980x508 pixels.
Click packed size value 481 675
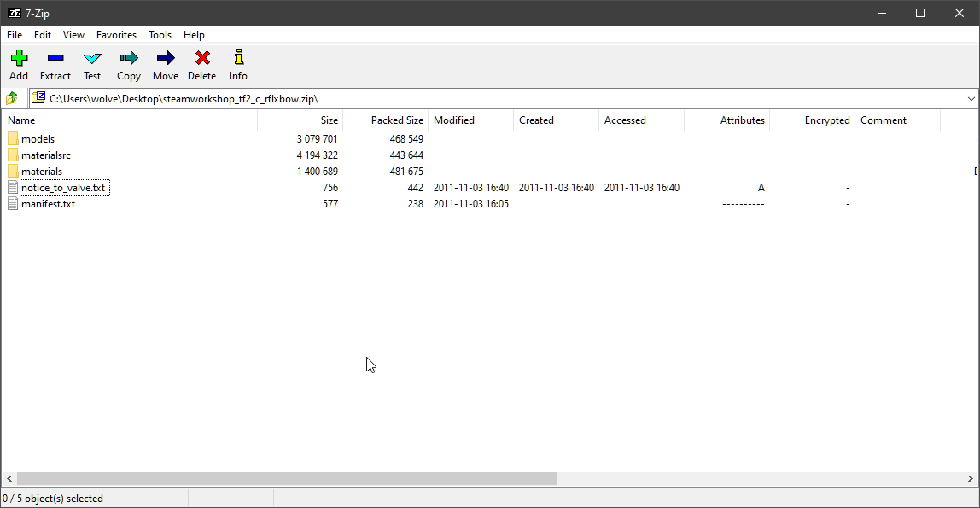[x=406, y=172]
